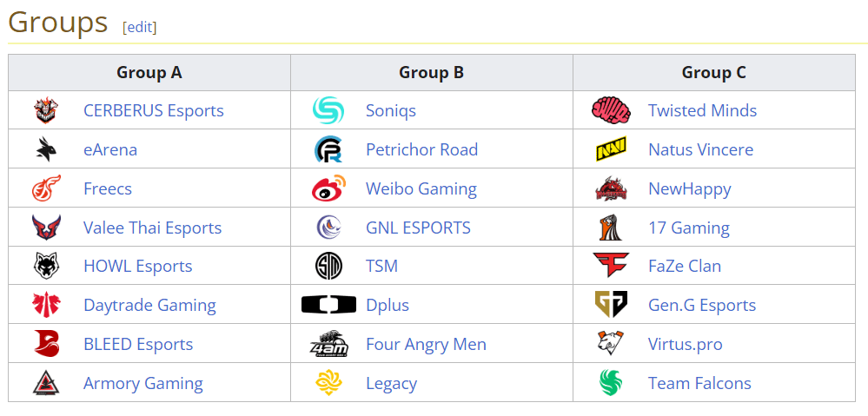
Task: Go to the 17 Gaming team page
Action: tap(688, 228)
